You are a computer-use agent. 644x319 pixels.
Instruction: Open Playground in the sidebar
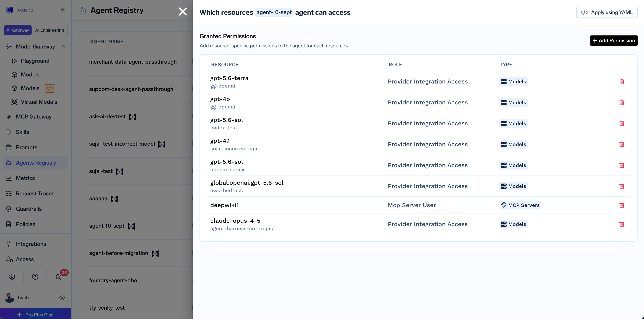(x=35, y=61)
